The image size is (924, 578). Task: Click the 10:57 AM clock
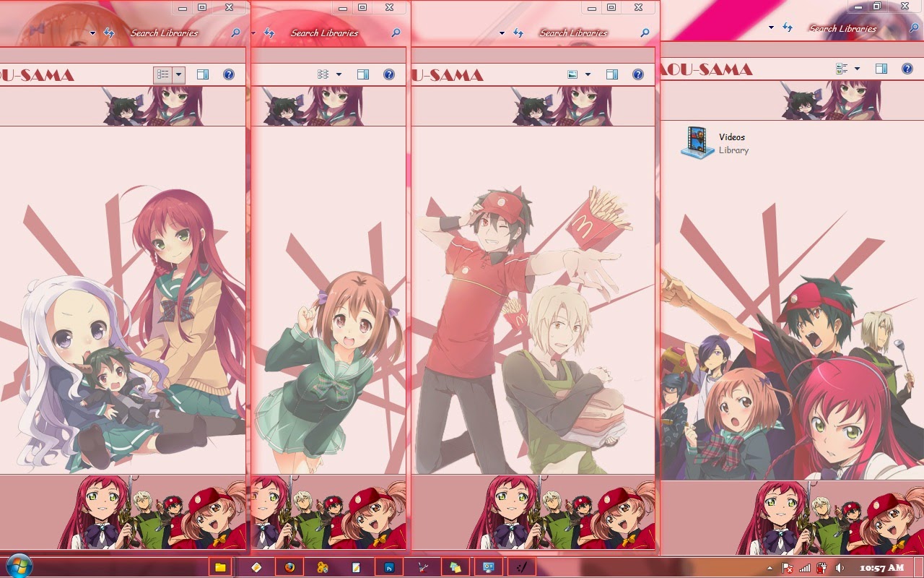click(x=881, y=568)
